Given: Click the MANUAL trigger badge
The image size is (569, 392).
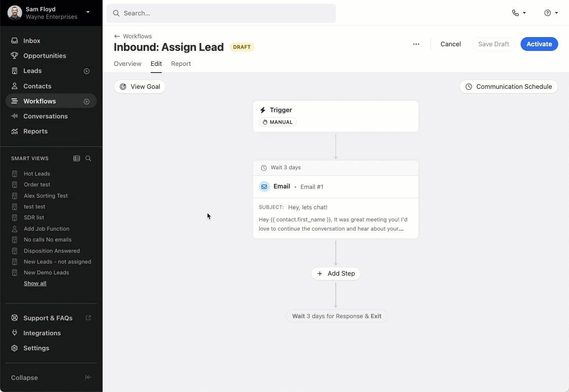Looking at the screenshot, I should pyautogui.click(x=278, y=122).
